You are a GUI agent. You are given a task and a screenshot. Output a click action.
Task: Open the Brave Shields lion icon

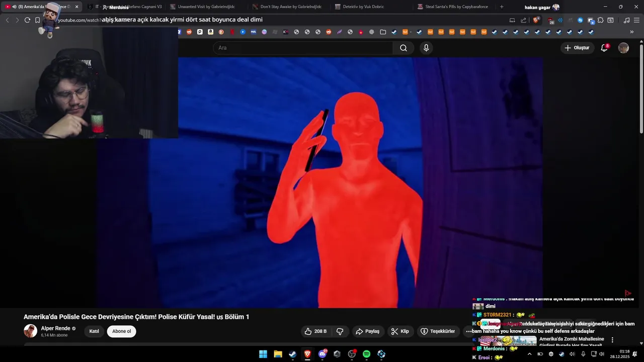[536, 20]
